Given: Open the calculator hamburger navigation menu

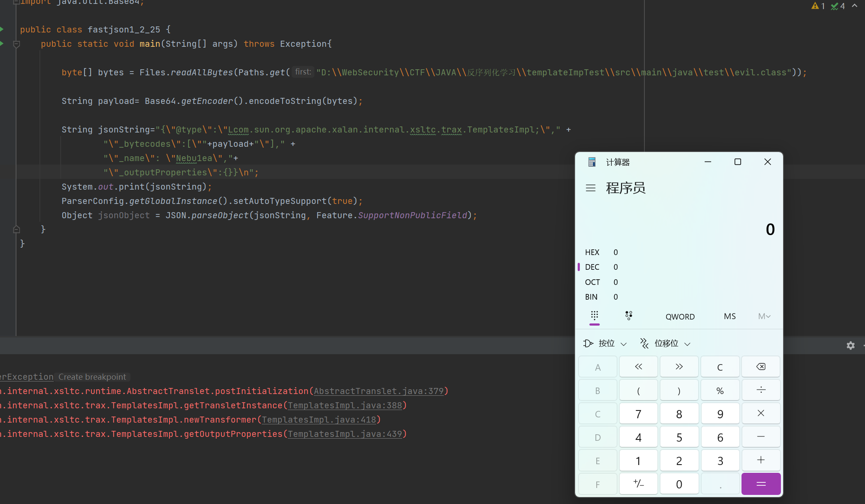Looking at the screenshot, I should 590,188.
